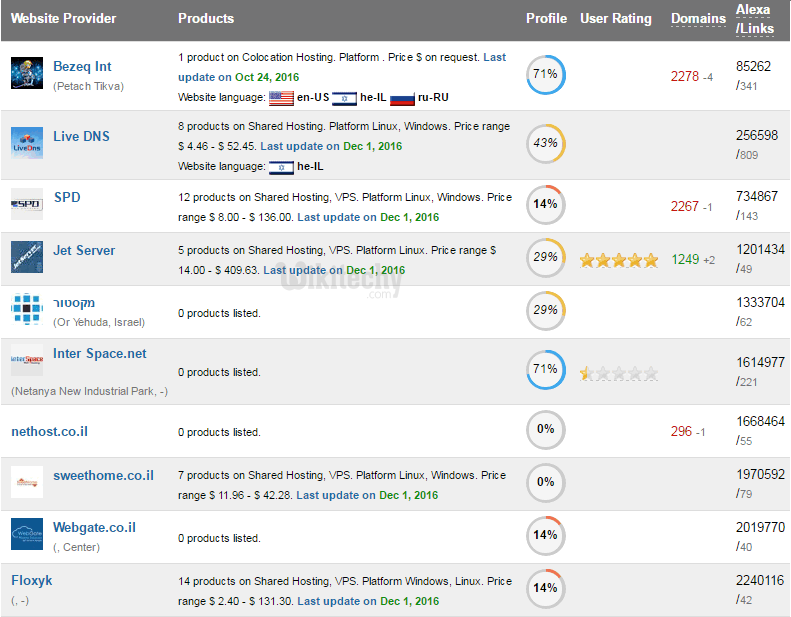Click מקסטור 29% profile circle
The height and width of the screenshot is (617, 791).
(x=546, y=311)
